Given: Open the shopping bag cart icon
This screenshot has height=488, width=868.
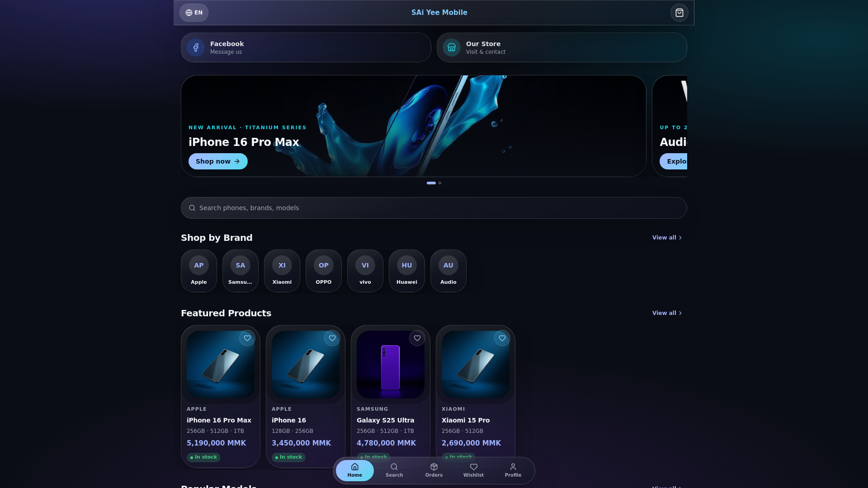Looking at the screenshot, I should coord(679,13).
